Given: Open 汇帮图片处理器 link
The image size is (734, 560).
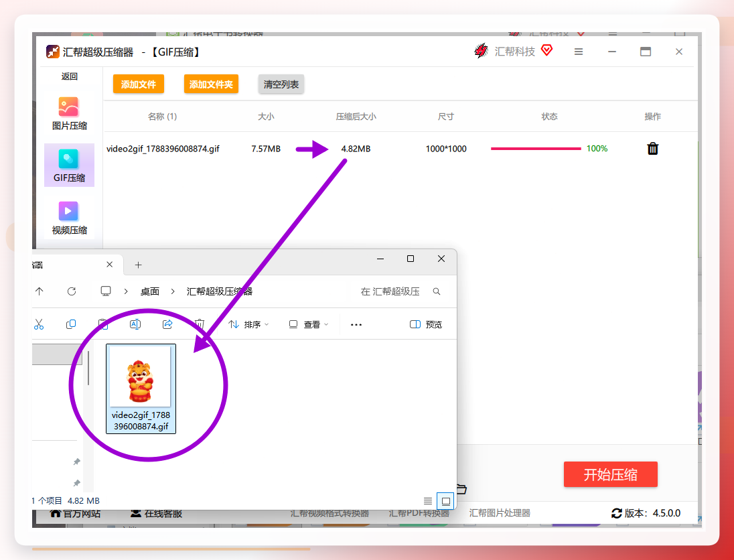Looking at the screenshot, I should (x=500, y=513).
